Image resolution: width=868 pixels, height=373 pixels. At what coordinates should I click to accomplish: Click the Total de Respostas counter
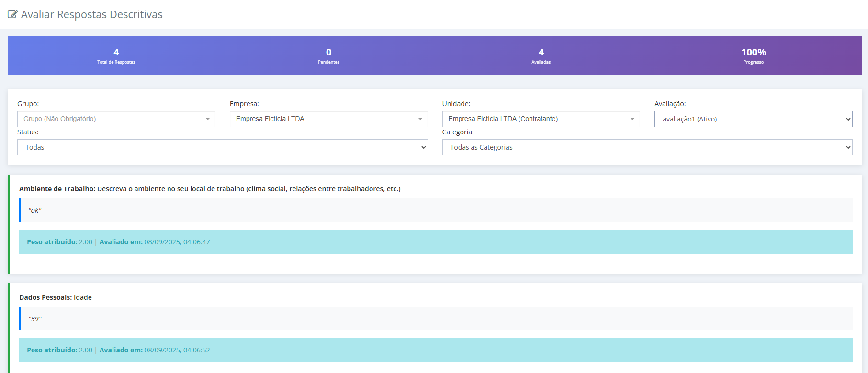coord(116,56)
